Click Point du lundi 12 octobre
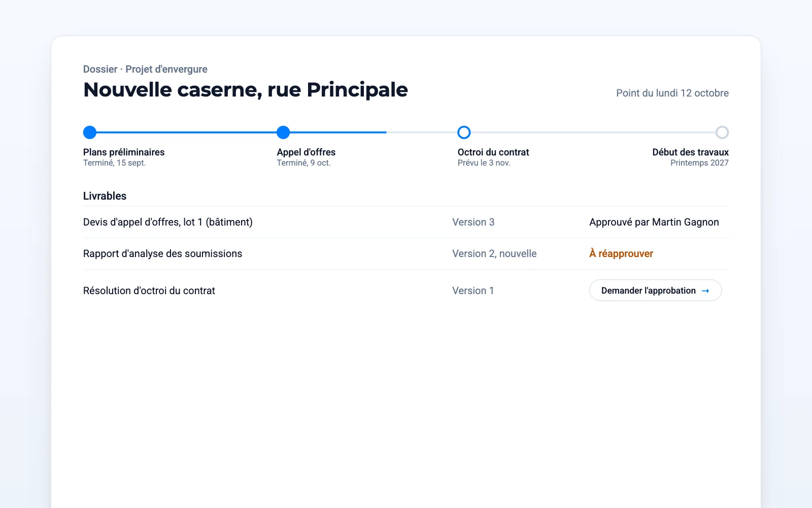Image resolution: width=812 pixels, height=508 pixels. coord(672,93)
